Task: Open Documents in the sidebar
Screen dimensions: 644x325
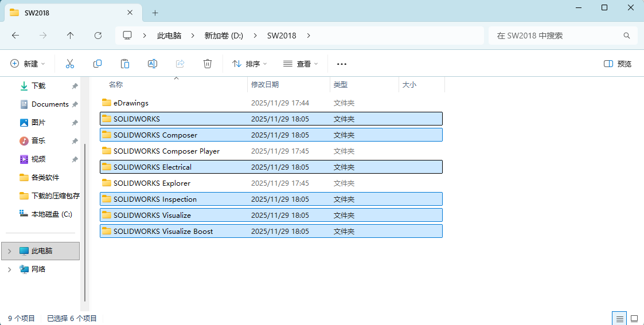Action: [x=50, y=104]
